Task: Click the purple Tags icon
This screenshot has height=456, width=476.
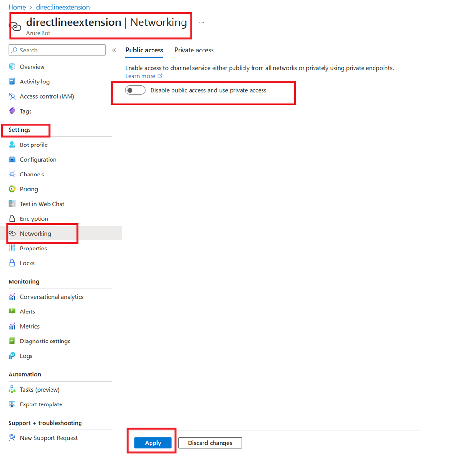Action: click(x=12, y=111)
